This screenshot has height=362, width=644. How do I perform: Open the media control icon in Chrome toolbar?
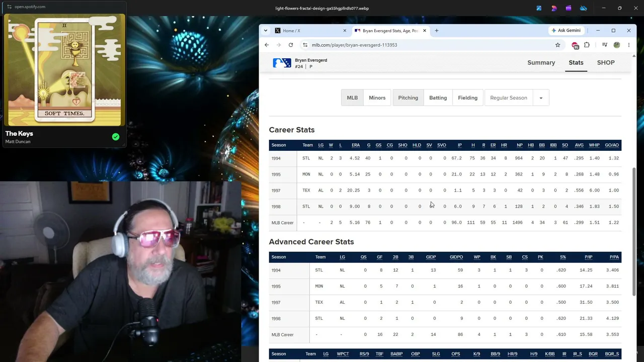(605, 45)
